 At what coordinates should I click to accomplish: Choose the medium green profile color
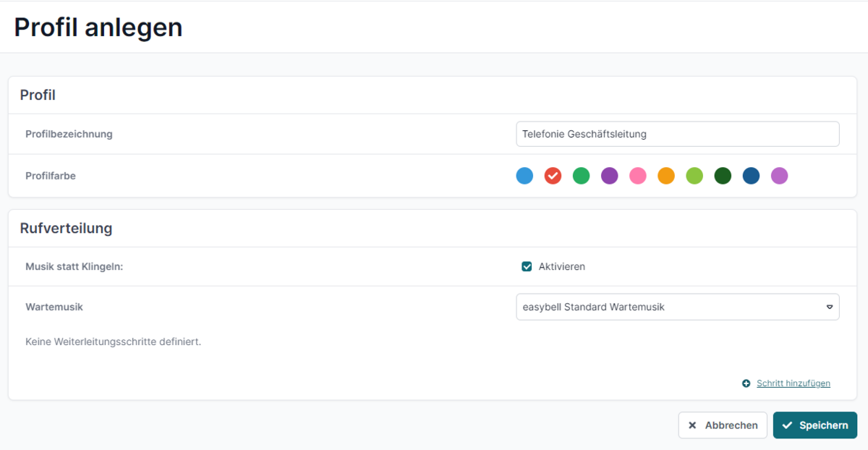pos(581,175)
